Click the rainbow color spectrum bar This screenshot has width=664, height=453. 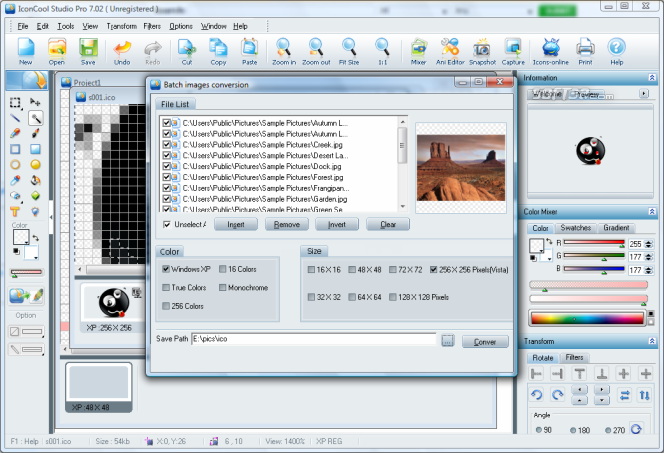pyautogui.click(x=587, y=318)
